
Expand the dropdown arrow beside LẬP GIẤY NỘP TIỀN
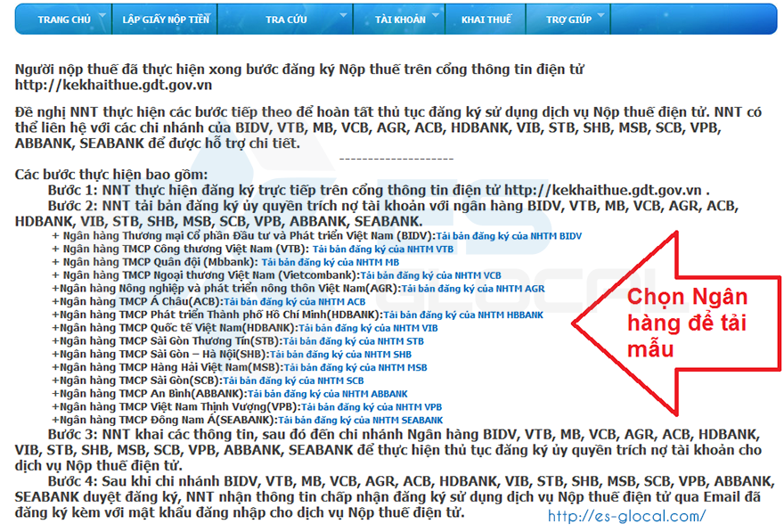pyautogui.click(x=208, y=15)
